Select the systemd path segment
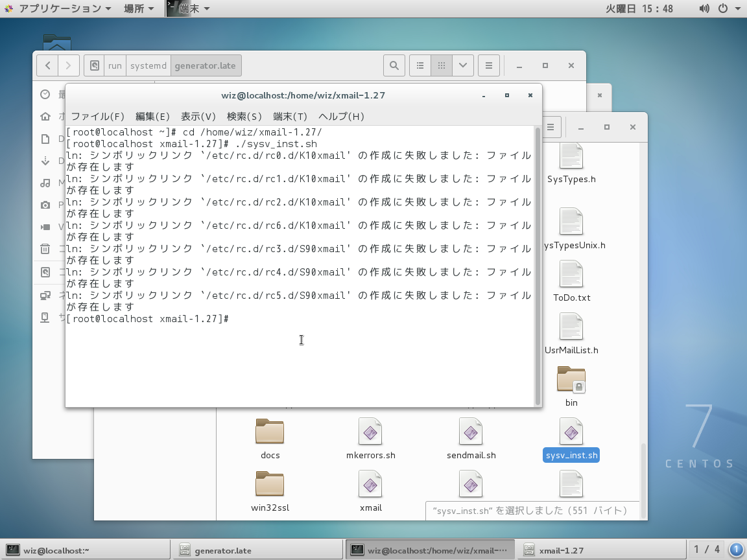The image size is (747, 560). click(148, 65)
